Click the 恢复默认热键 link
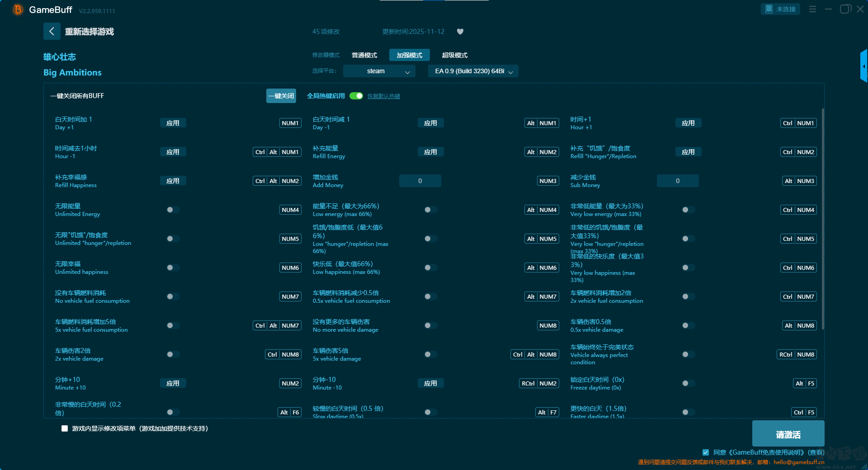 [384, 96]
